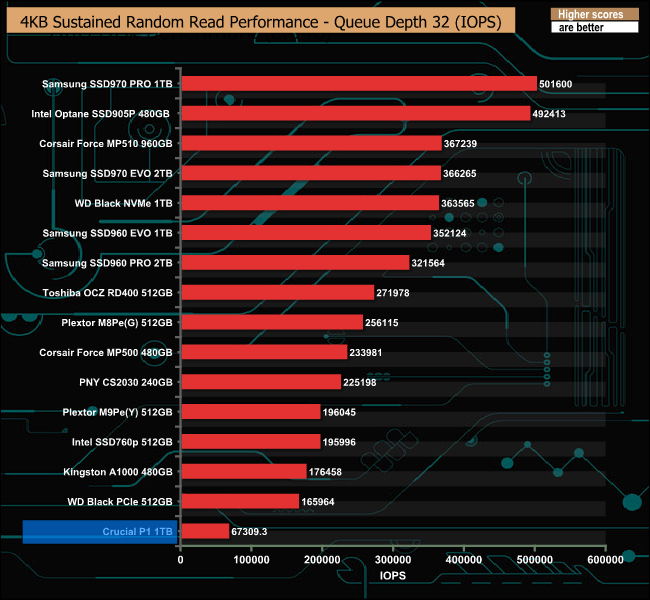The width and height of the screenshot is (650, 600).
Task: Select the 'Corsair Force MP500 480GB' label
Action: (106, 352)
